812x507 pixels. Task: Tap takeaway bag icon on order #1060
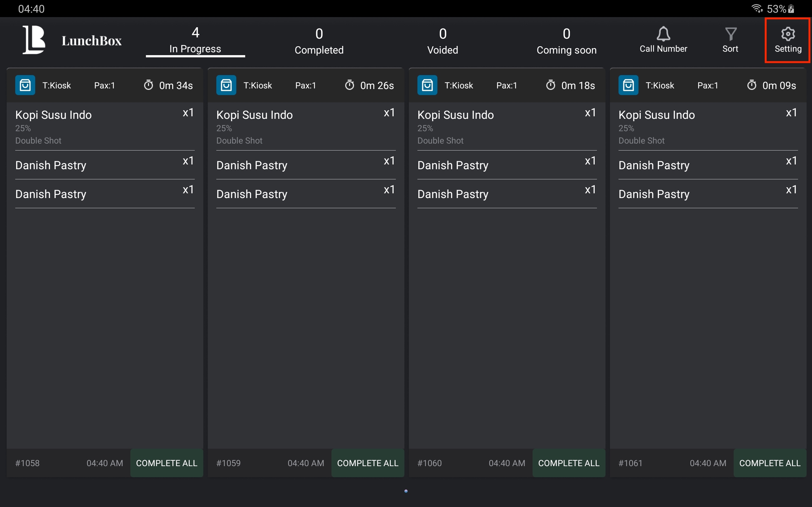pos(427,85)
